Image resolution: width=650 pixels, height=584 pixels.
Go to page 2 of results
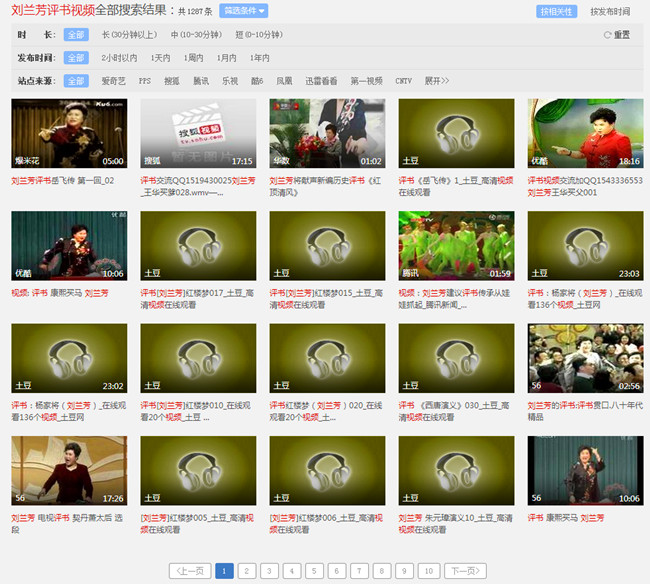(x=247, y=571)
